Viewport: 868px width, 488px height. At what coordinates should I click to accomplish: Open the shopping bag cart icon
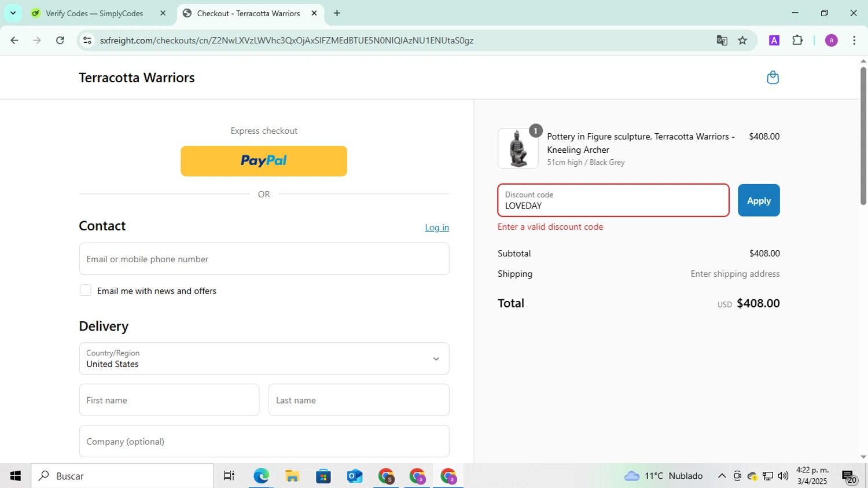tap(773, 78)
